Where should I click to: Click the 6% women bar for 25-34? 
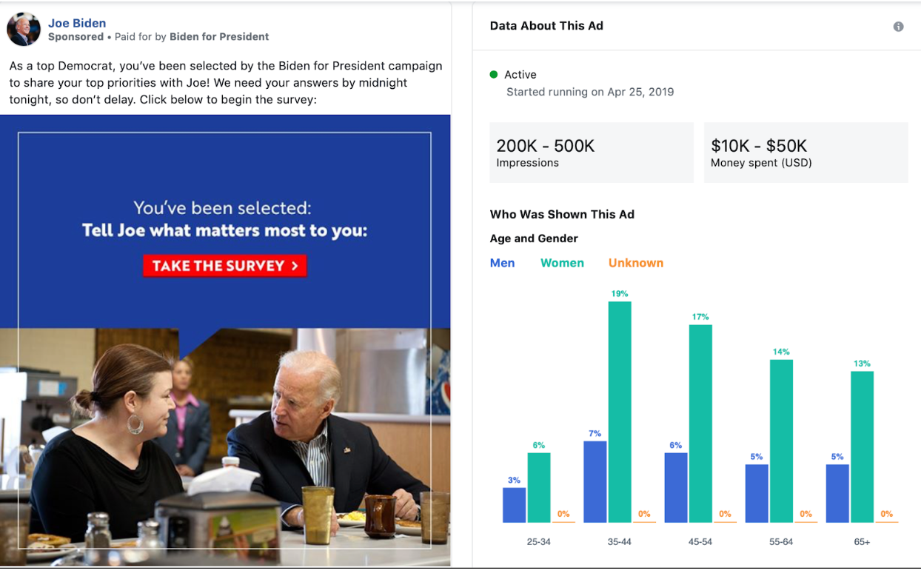[x=539, y=488]
